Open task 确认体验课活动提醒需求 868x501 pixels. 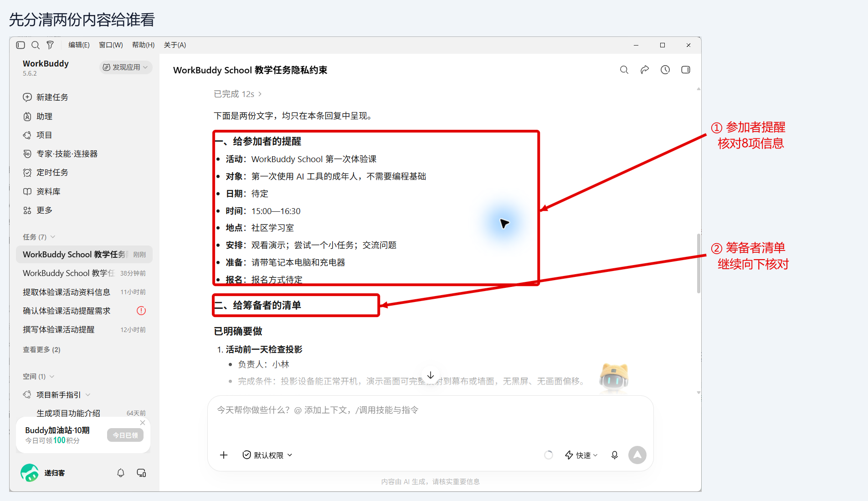84,311
